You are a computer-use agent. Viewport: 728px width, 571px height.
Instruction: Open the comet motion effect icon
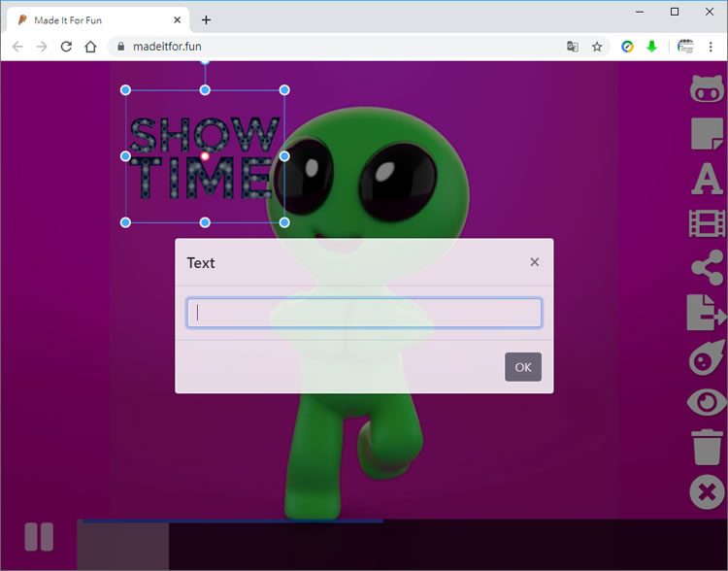(707, 357)
